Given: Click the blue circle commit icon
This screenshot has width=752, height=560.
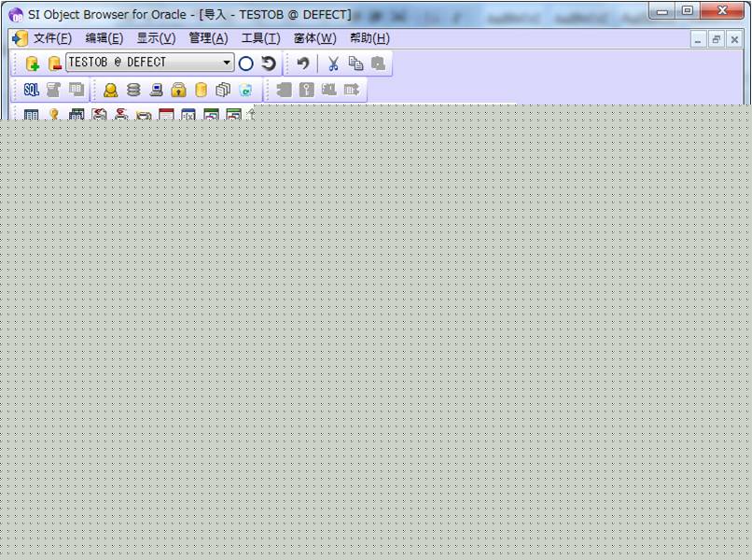Looking at the screenshot, I should point(245,63).
